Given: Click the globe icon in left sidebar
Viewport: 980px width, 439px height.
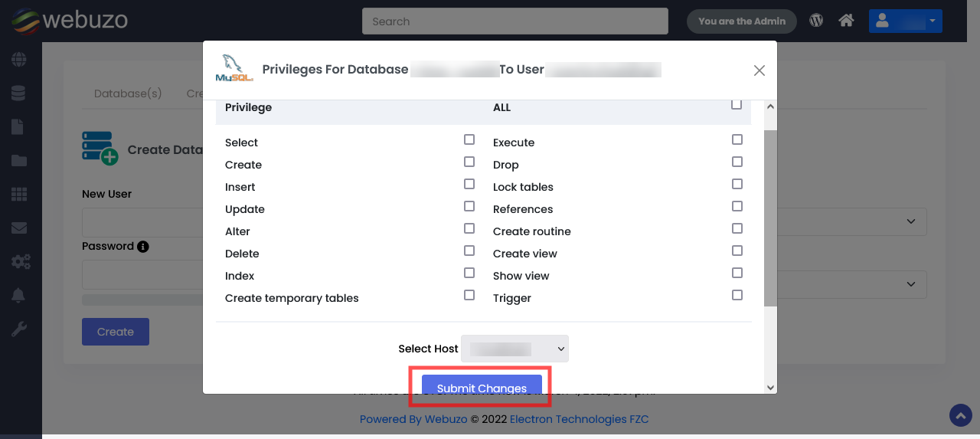Looking at the screenshot, I should (x=18, y=59).
